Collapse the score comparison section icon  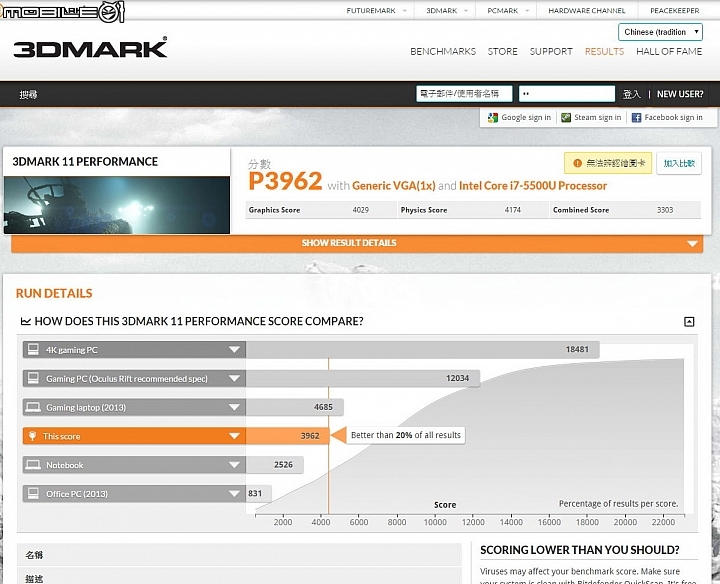[689, 321]
